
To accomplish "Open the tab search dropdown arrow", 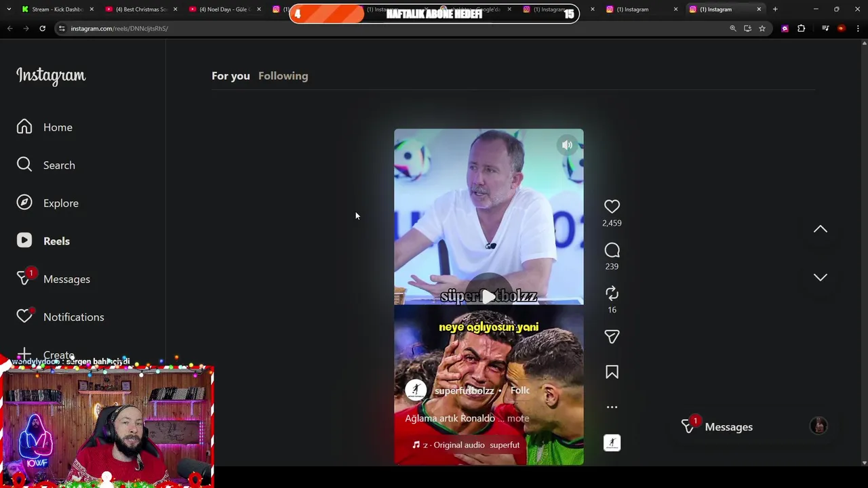I will click(x=9, y=9).
